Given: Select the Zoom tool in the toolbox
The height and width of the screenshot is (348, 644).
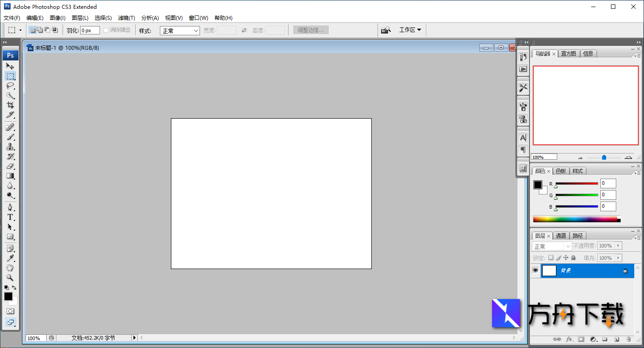Looking at the screenshot, I should pyautogui.click(x=11, y=277).
